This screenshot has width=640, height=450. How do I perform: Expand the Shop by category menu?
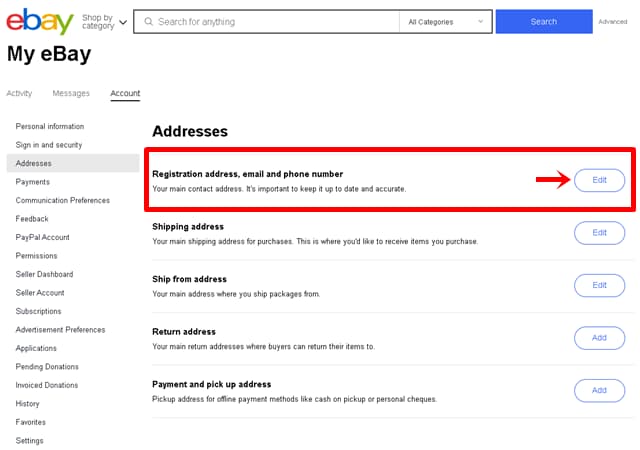(x=105, y=22)
